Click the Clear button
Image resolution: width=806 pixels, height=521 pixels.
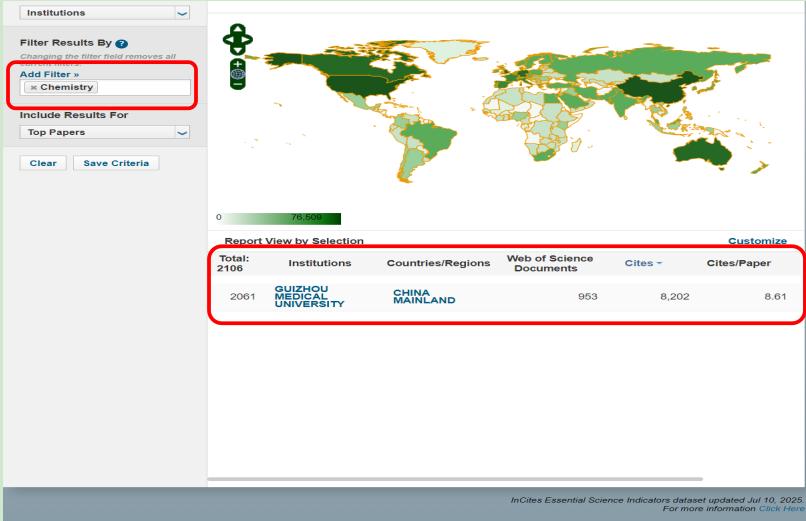(43, 163)
